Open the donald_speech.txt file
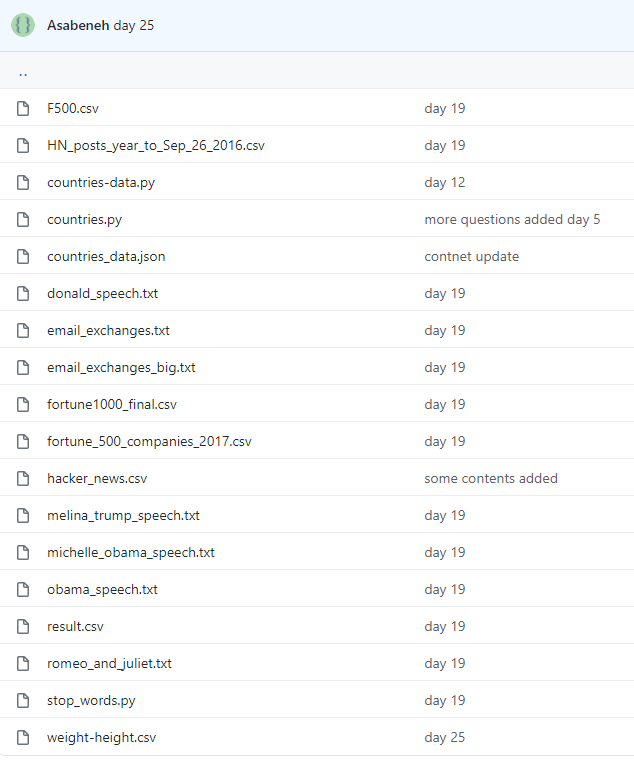Screen dimensions: 634x767 point(102,293)
